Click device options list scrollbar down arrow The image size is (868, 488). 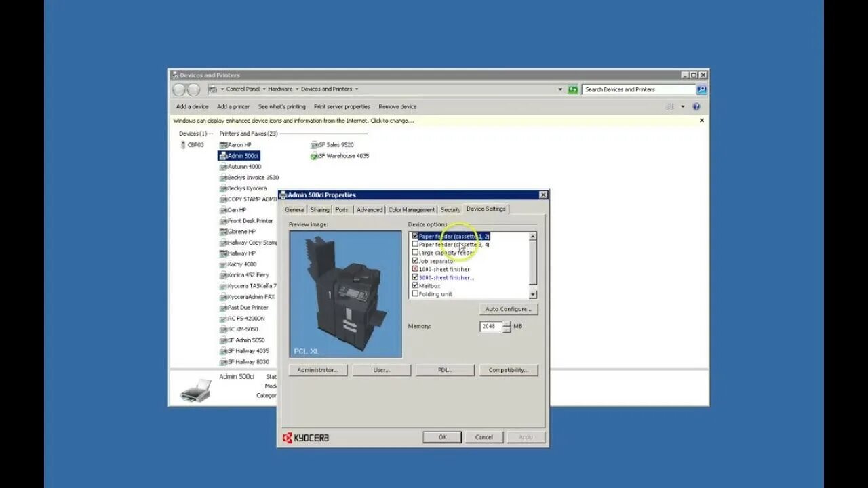[x=533, y=294]
